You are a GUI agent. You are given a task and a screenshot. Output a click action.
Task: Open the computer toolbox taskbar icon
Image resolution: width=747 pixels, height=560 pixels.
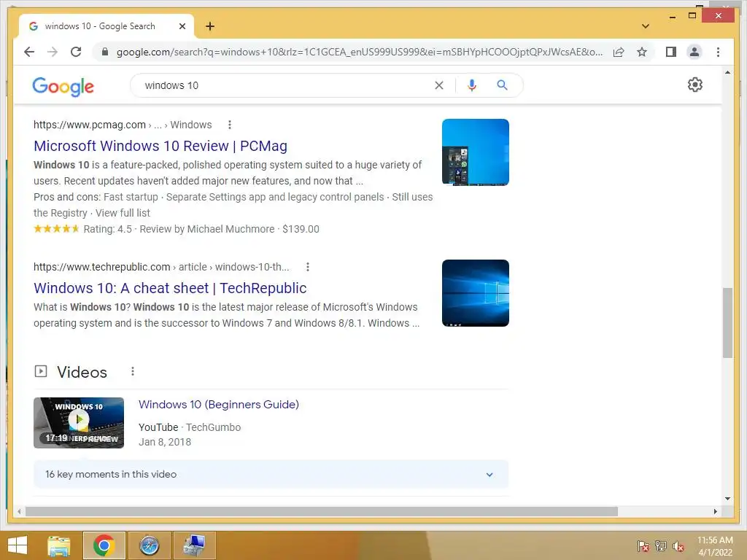click(x=194, y=545)
